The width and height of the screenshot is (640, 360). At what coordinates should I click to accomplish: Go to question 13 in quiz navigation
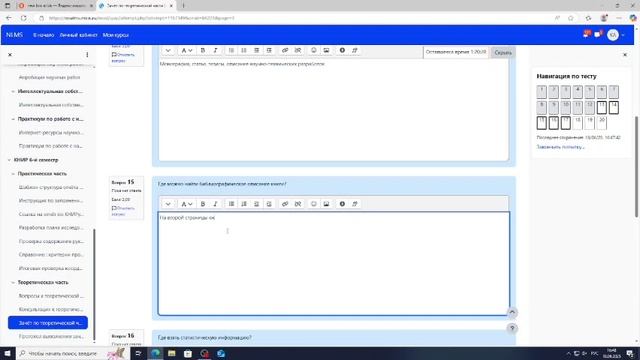[x=601, y=107]
